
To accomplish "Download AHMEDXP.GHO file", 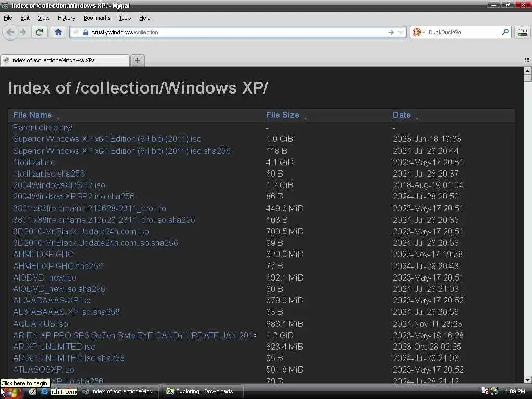I will [x=43, y=254].
